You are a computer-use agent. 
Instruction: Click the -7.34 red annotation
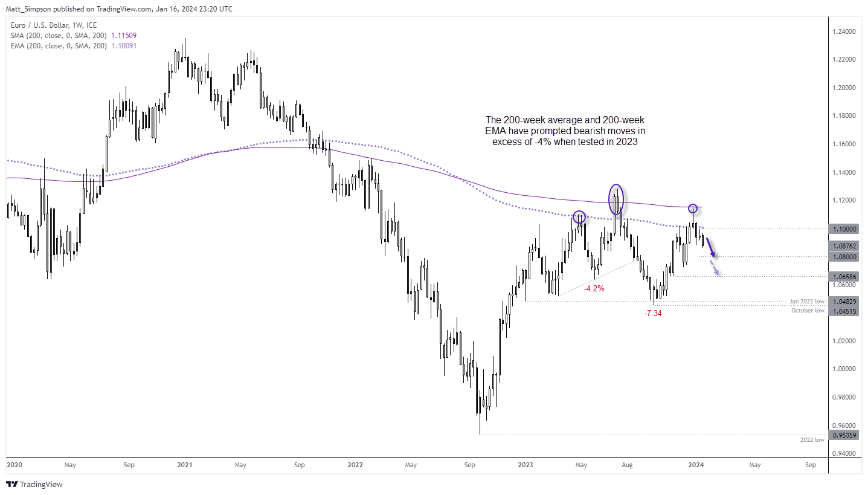pyautogui.click(x=653, y=314)
